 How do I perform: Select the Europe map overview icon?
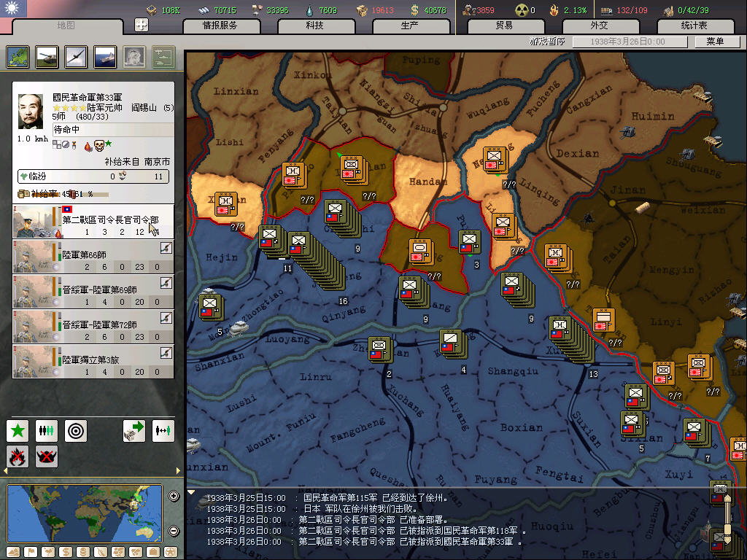tap(18, 57)
